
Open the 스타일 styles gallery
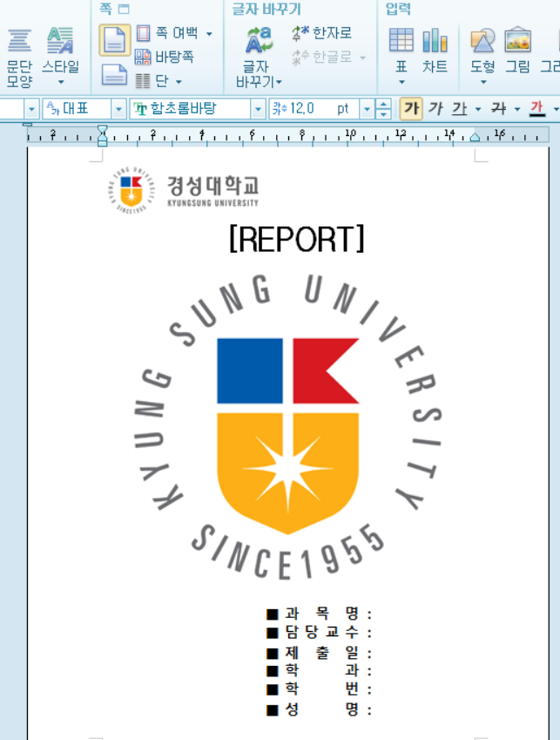[60, 50]
